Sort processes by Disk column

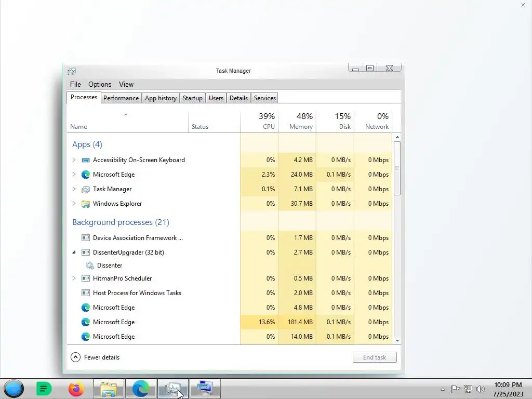(x=335, y=122)
